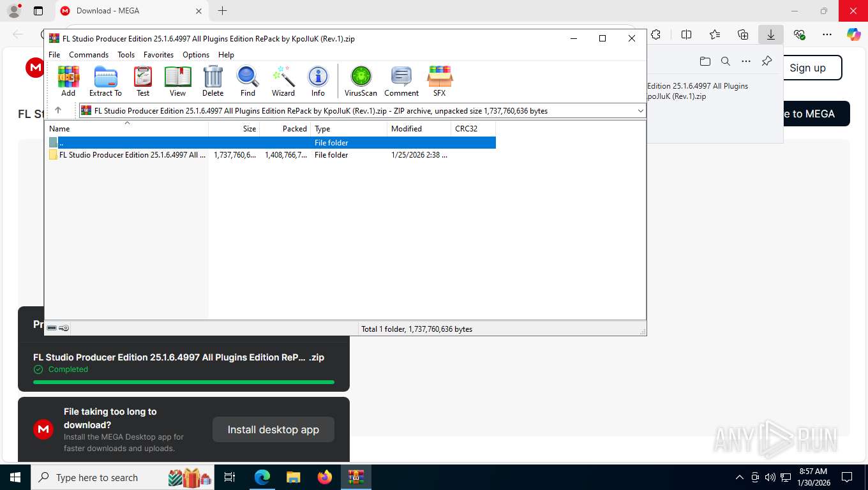Toggle Edge vertical tabs icon
This screenshot has height=490, width=868.
(38, 11)
